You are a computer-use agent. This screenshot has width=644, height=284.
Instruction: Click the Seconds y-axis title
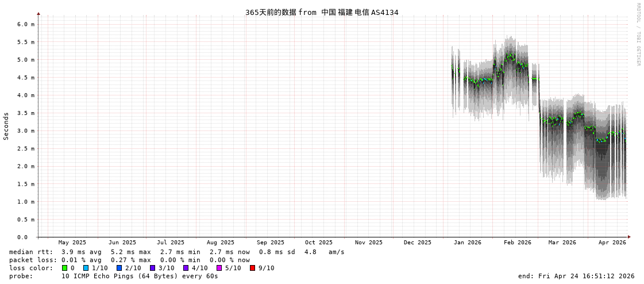coord(6,126)
